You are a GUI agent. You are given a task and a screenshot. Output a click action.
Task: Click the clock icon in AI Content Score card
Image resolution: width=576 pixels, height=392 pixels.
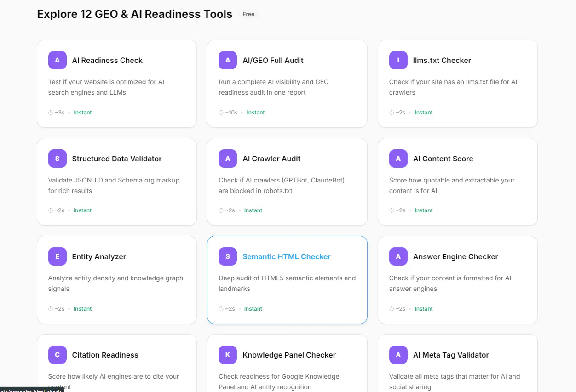click(x=392, y=210)
